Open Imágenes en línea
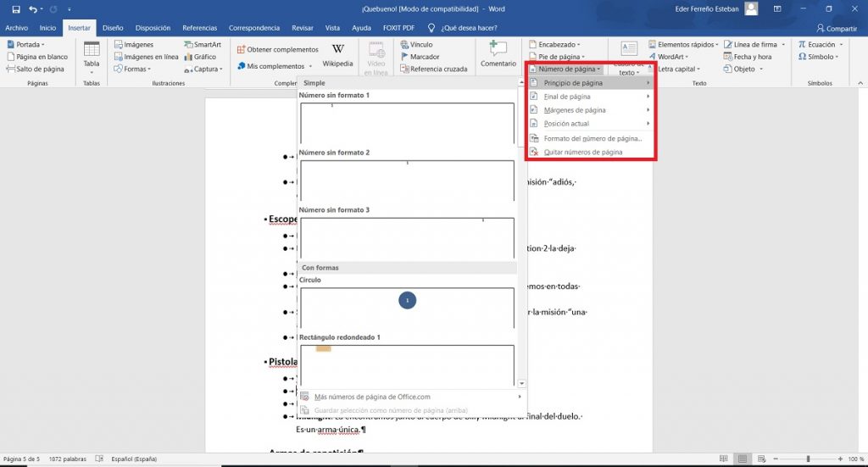The height and width of the screenshot is (467, 868). tap(146, 57)
